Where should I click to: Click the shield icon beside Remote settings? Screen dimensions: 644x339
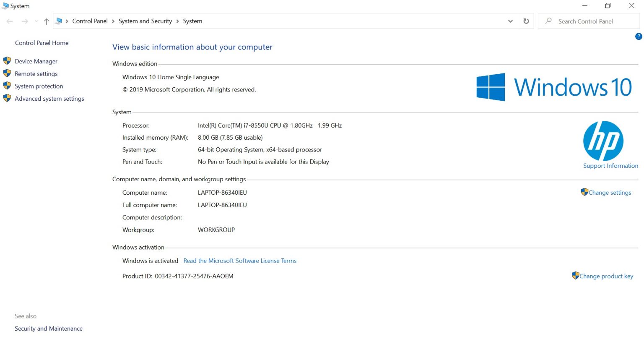(x=7, y=73)
